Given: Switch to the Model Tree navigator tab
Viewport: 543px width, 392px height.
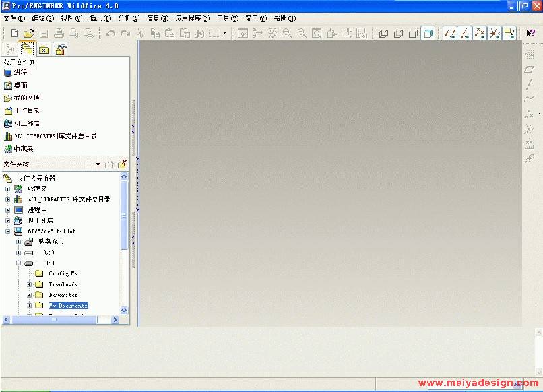Looking at the screenshot, I should [10, 49].
